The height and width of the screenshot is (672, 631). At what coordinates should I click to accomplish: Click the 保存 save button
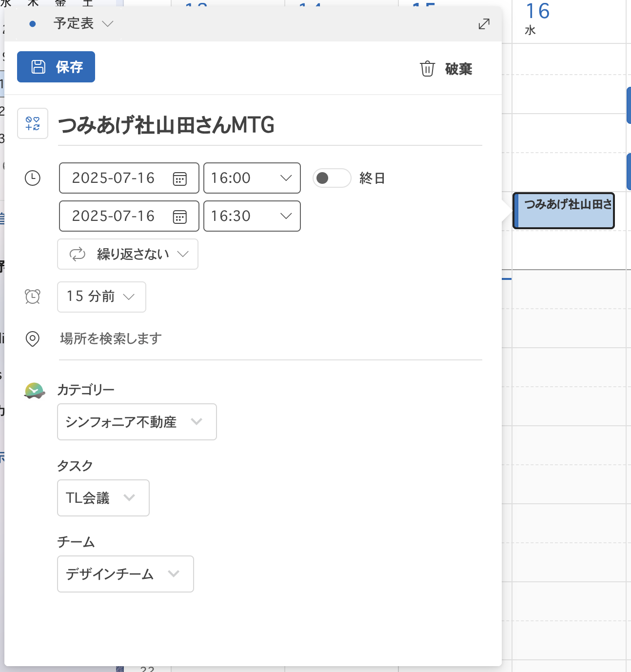point(56,67)
